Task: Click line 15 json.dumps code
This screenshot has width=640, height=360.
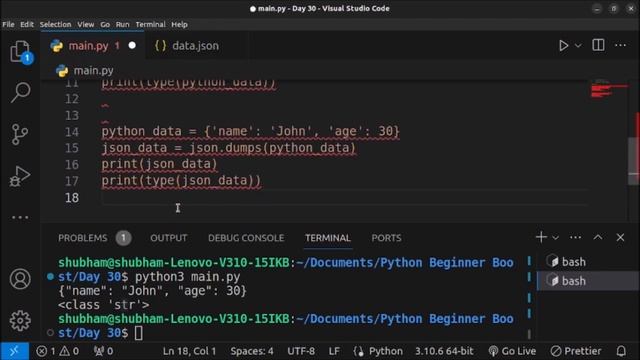Action: pyautogui.click(x=229, y=148)
